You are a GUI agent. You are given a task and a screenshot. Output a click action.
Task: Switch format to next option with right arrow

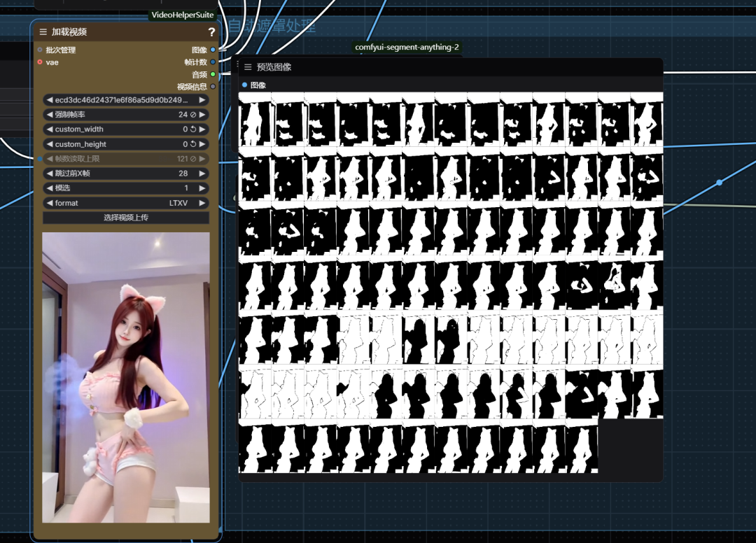202,203
